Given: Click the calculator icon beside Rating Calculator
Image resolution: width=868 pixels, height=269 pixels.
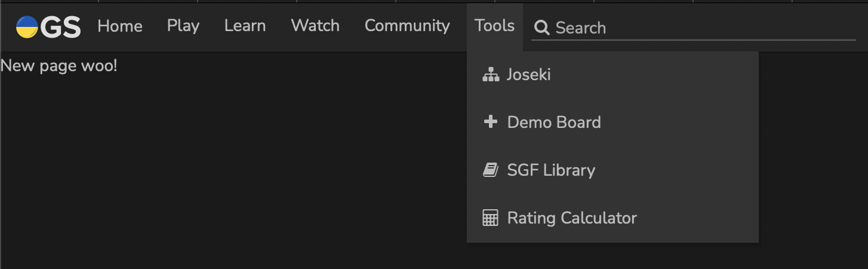Looking at the screenshot, I should (490, 218).
